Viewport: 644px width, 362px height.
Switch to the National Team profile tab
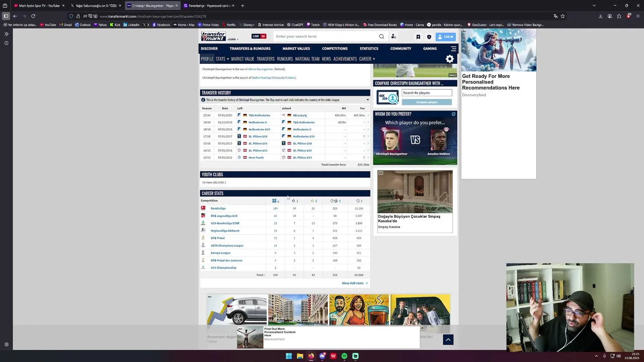point(307,59)
